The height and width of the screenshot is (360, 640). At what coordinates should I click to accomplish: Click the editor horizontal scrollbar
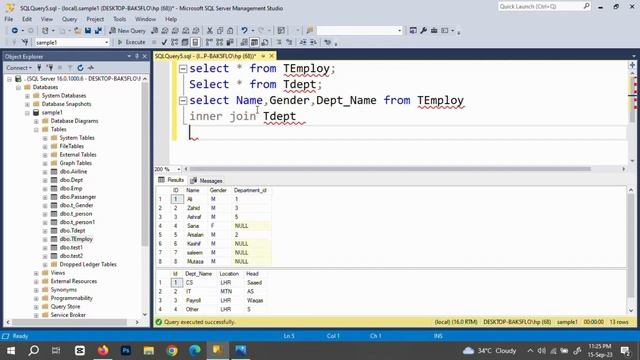tap(390, 169)
